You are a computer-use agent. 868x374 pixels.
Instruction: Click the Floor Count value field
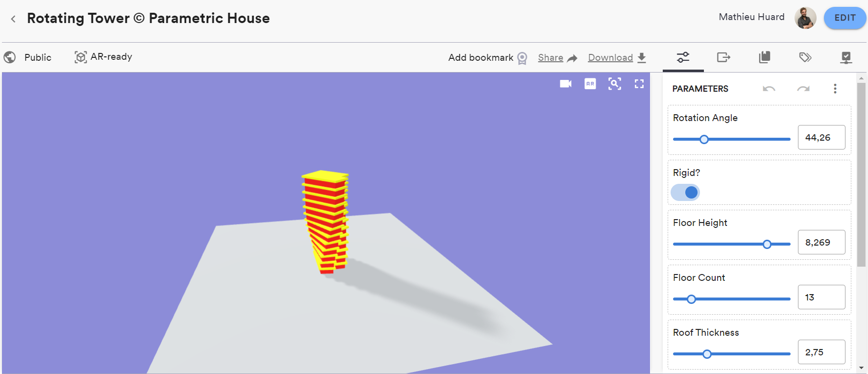point(821,297)
